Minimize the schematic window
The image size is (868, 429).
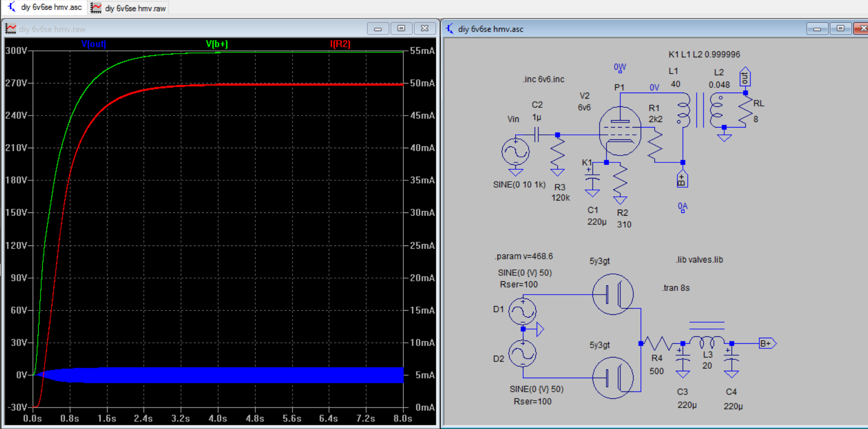pyautogui.click(x=817, y=28)
